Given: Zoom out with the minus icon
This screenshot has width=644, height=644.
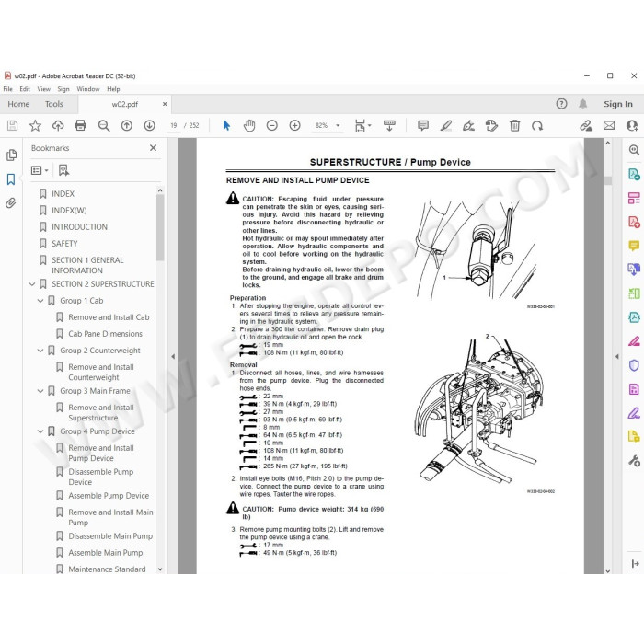Looking at the screenshot, I should click(272, 126).
